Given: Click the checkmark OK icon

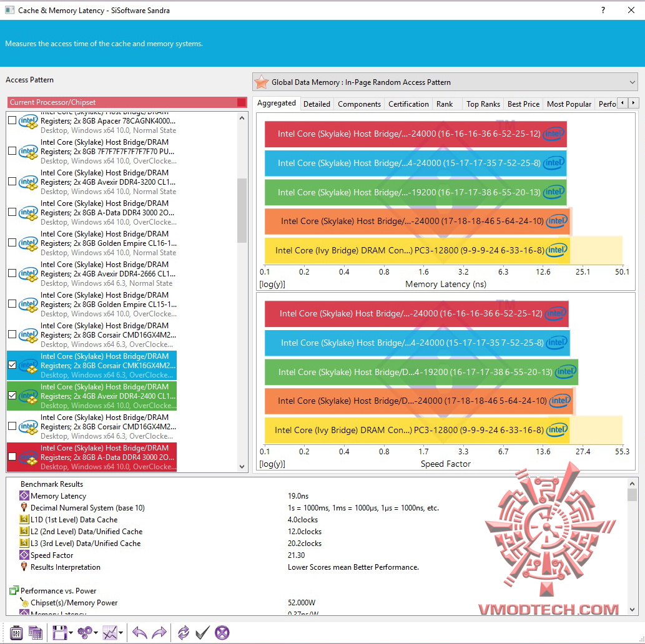Looking at the screenshot, I should (x=202, y=633).
